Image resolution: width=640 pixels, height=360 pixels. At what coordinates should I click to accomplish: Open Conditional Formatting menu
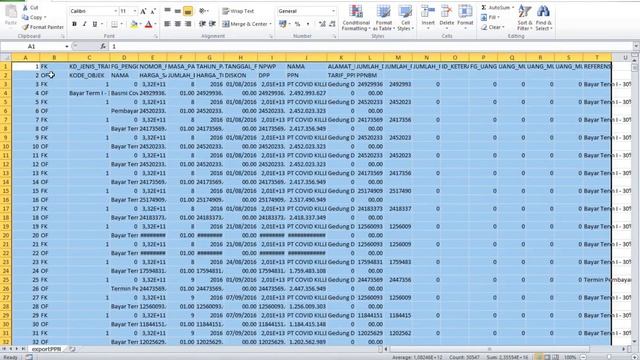(356, 18)
